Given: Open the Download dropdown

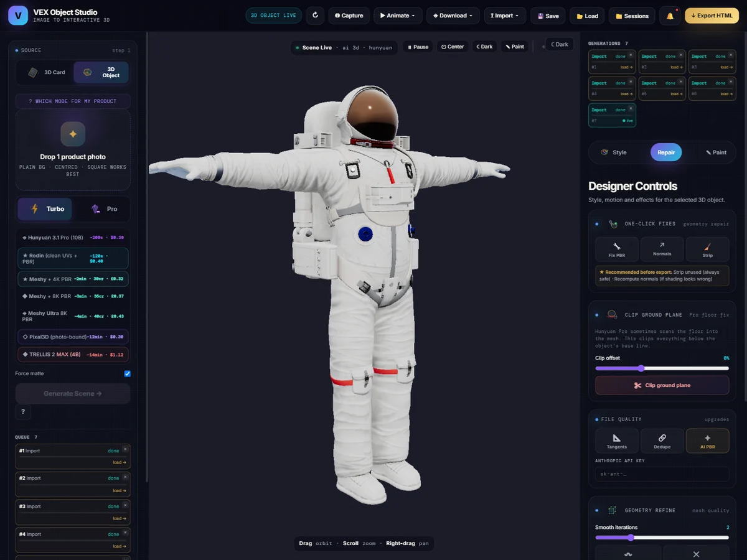Looking at the screenshot, I should click(453, 16).
